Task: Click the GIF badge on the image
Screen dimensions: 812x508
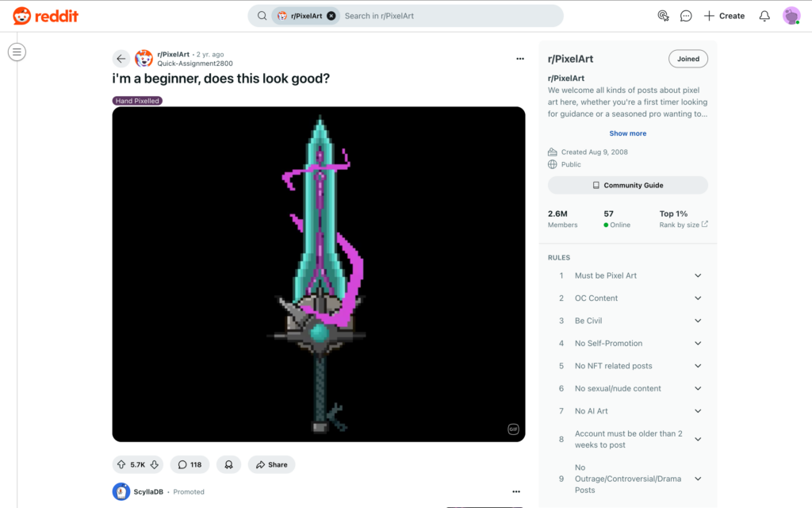Action: click(x=513, y=429)
